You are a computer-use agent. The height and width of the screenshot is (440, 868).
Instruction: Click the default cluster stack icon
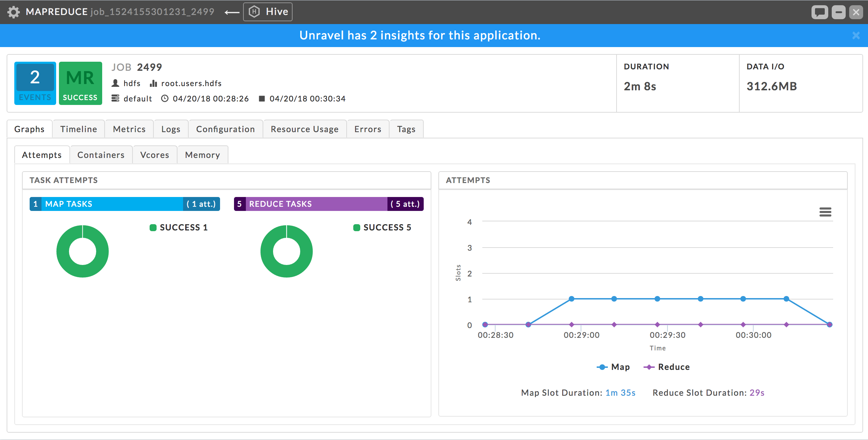click(115, 98)
